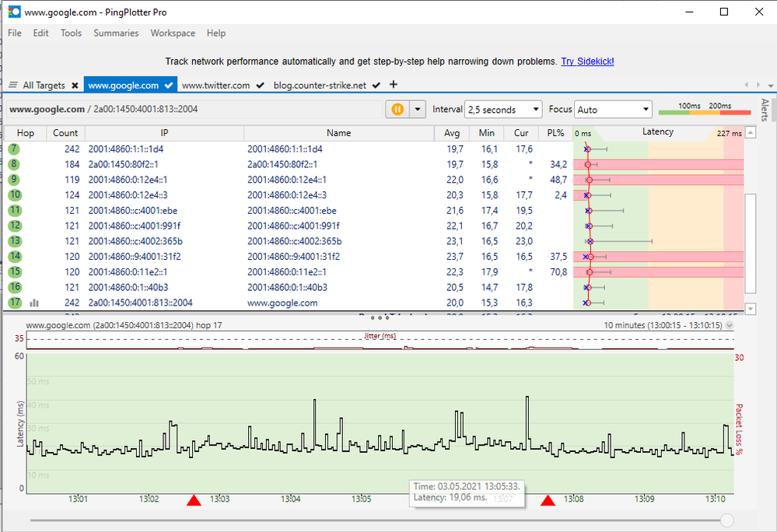Screen dimensions: 777x532
Task: Open the tab list dropdown arrow
Action: coord(771,86)
